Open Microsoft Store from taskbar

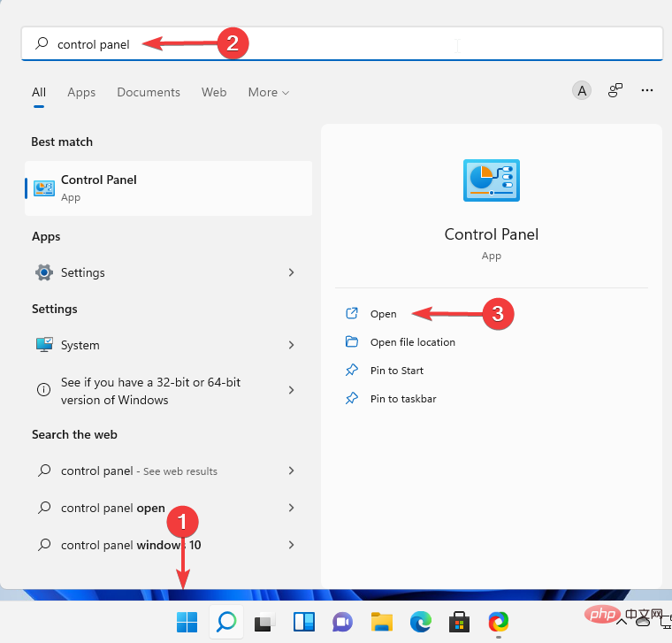point(459,622)
